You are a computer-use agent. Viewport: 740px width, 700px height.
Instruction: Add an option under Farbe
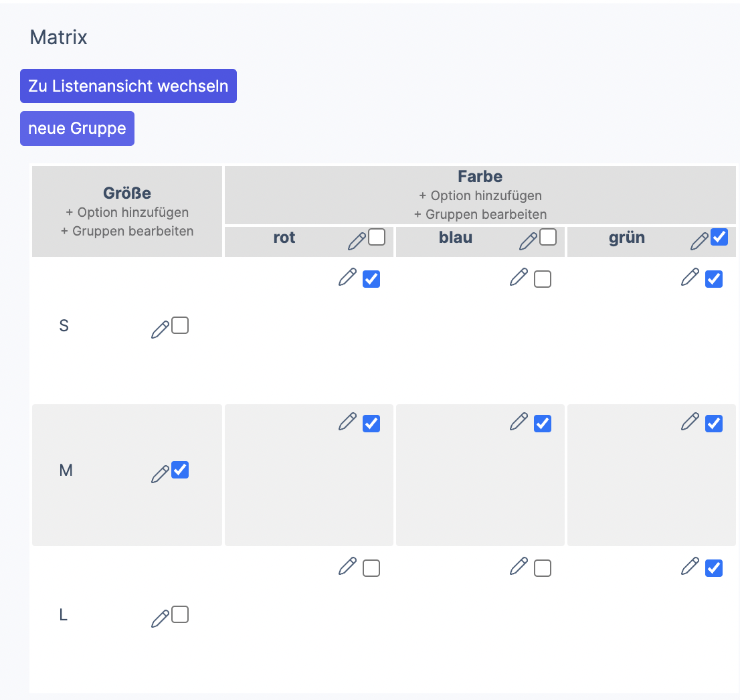480,195
